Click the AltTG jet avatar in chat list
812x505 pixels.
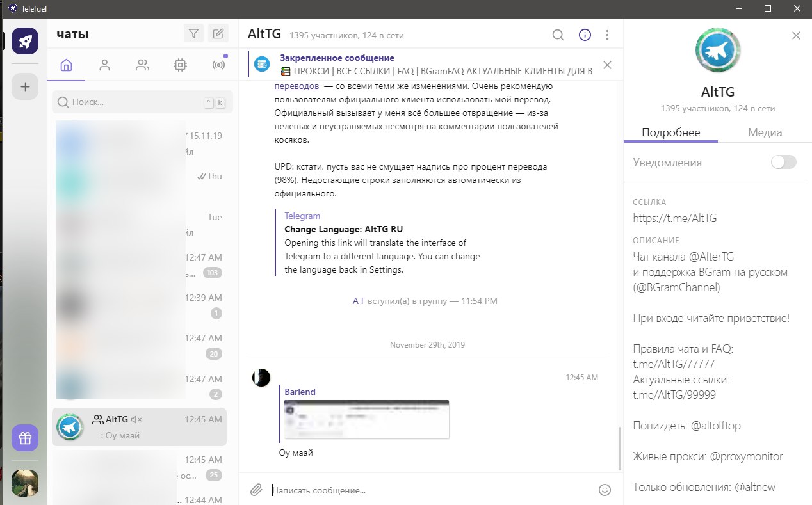coord(70,427)
